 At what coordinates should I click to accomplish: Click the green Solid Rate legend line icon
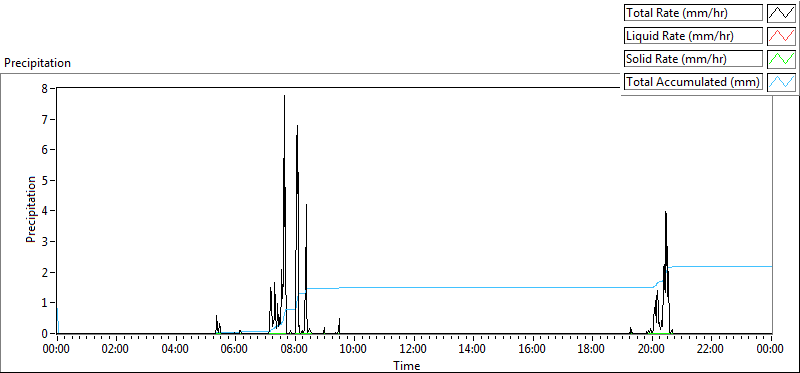pyautogui.click(x=781, y=59)
